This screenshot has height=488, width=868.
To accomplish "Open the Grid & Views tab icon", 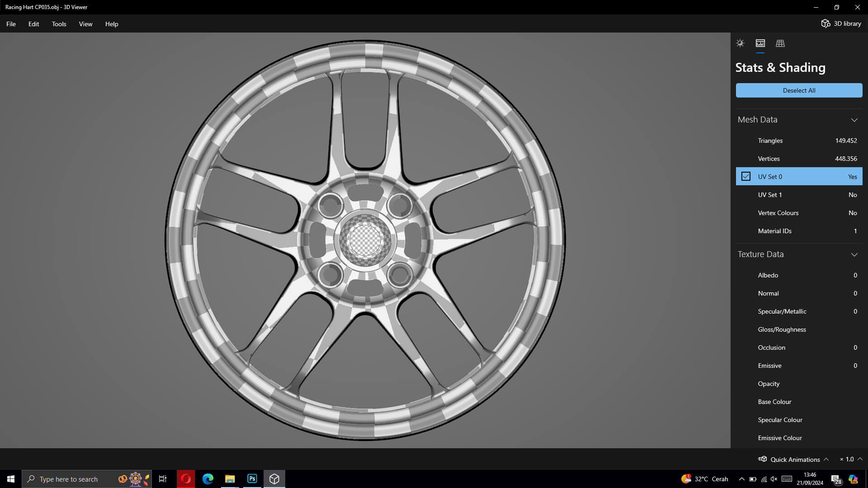I will coord(780,43).
